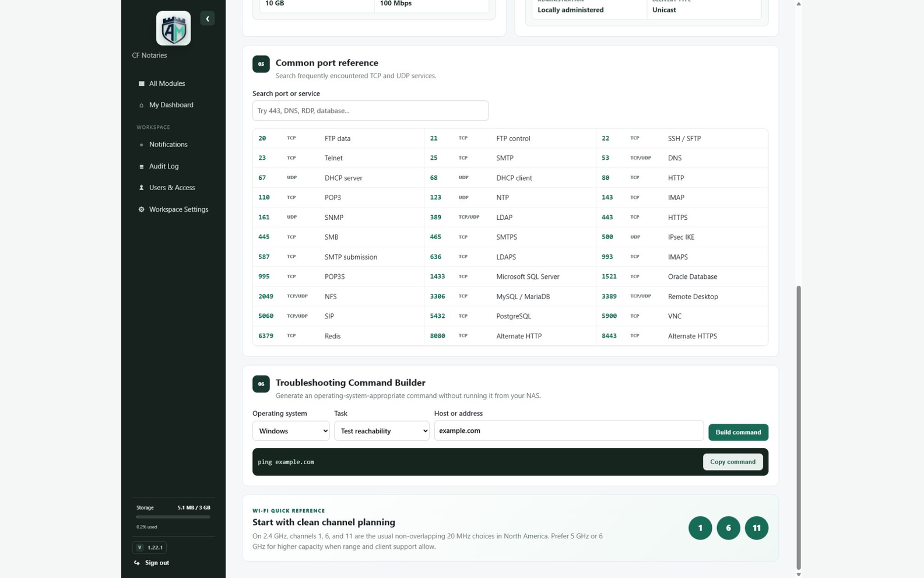This screenshot has height=578, width=924.
Task: Select port 8443 Alternate HTTPS entry
Action: tap(681, 336)
